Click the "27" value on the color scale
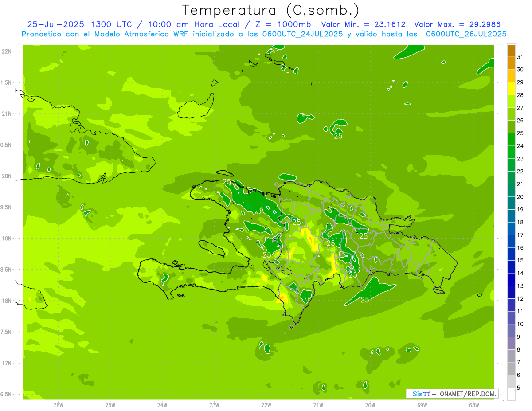Image resolution: width=532 pixels, height=411 pixels. coord(520,108)
